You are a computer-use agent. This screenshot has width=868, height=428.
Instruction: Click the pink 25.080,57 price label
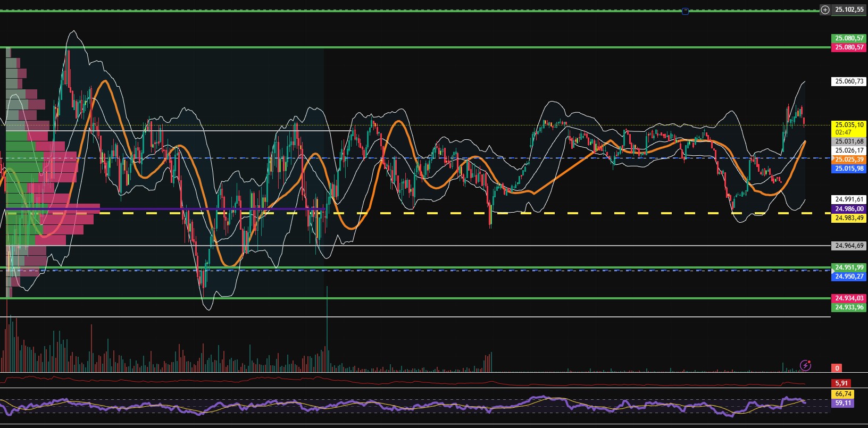[x=849, y=47]
